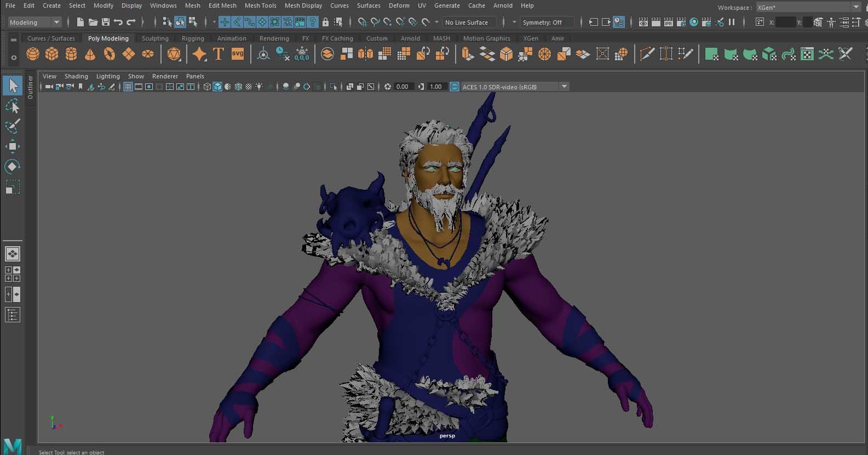This screenshot has width=868, height=455.
Task: Create a polygon sphere from the shelf
Action: (x=33, y=54)
